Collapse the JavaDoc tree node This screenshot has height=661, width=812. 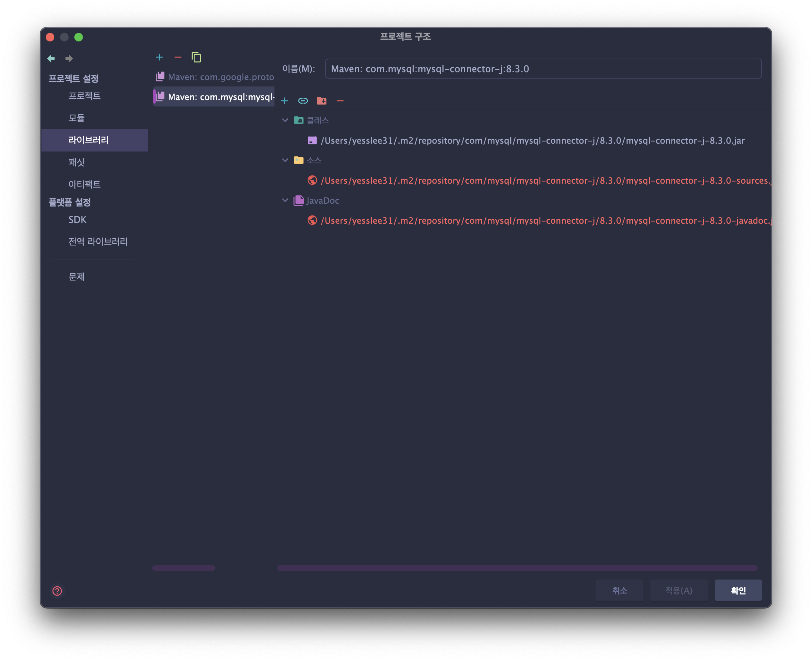[285, 200]
